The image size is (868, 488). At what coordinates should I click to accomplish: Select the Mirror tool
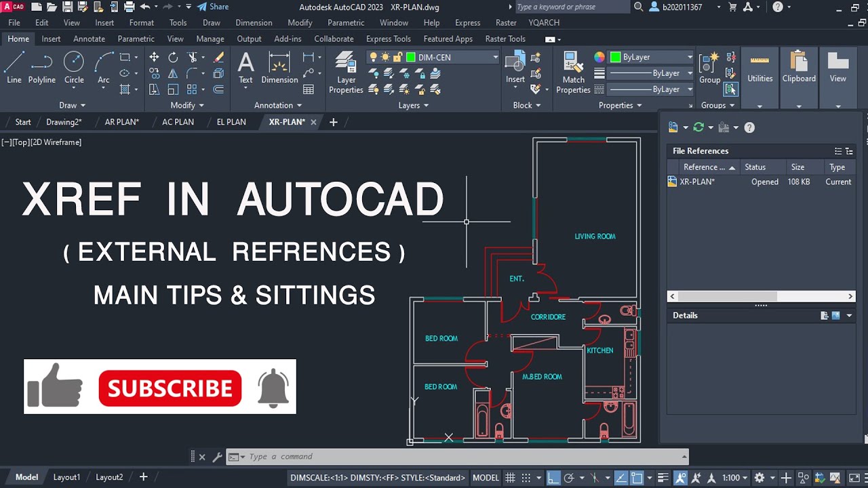point(173,73)
